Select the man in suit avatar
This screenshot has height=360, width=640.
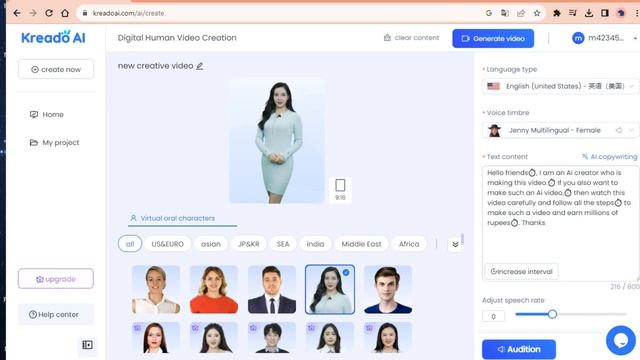click(x=272, y=289)
